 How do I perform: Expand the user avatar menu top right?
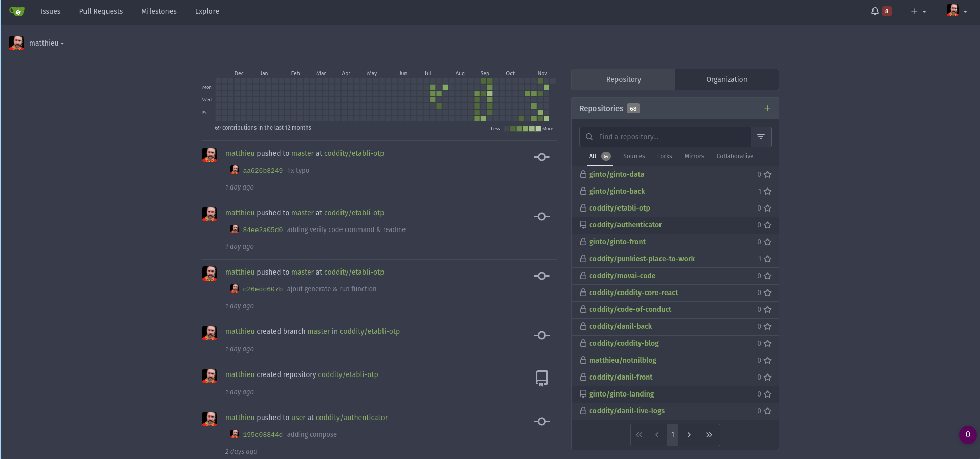coord(956,11)
